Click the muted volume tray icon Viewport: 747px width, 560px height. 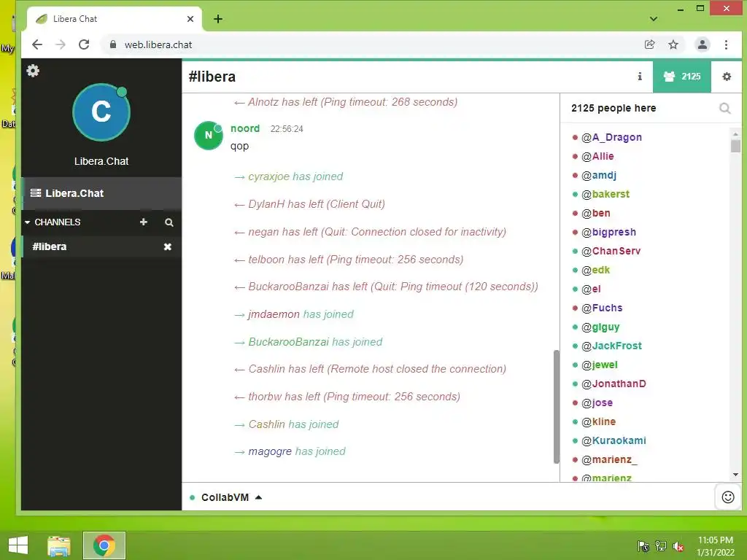point(678,546)
